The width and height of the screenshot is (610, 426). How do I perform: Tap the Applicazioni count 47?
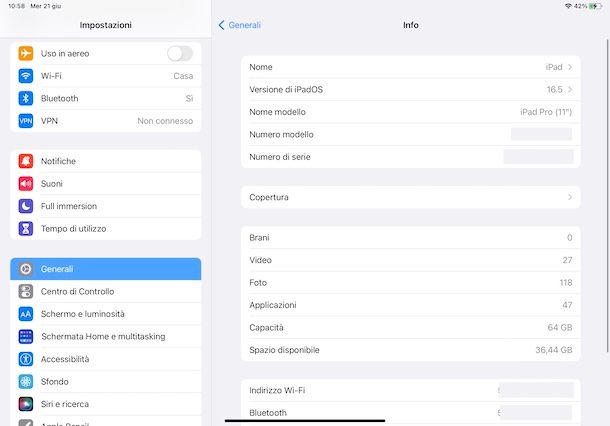567,305
